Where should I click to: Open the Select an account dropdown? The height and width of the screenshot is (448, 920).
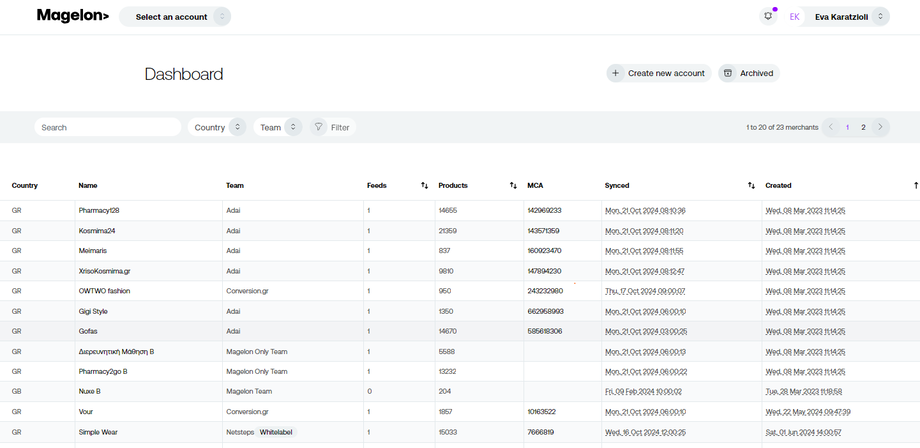coord(175,17)
